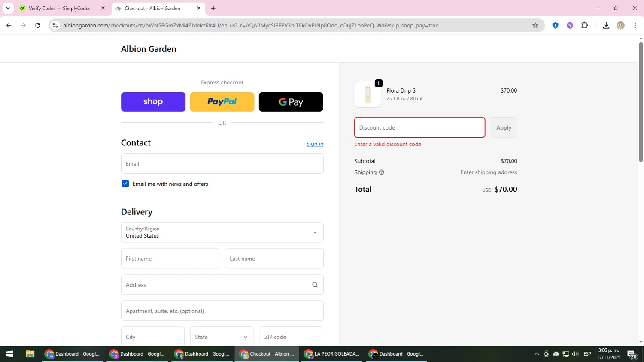Screen dimensions: 644x362
Task: Close the Checkout Albion Garden tab
Action: tap(199, 8)
